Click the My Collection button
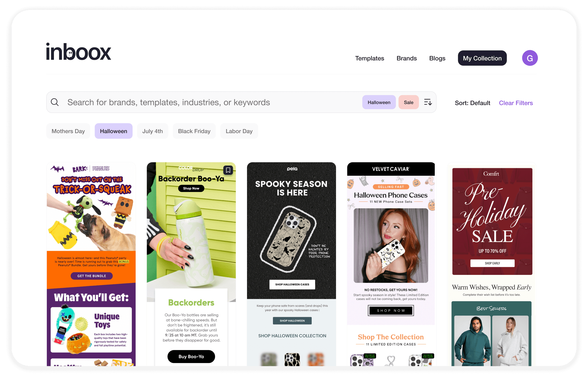This screenshot has height=379, width=588. 482,58
